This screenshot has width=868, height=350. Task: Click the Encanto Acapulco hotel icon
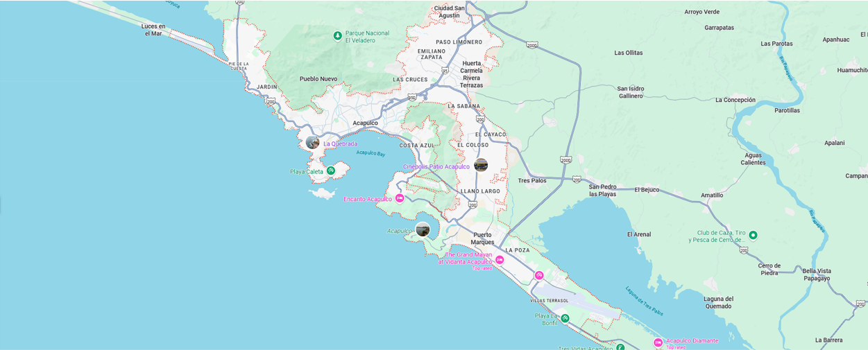(399, 199)
